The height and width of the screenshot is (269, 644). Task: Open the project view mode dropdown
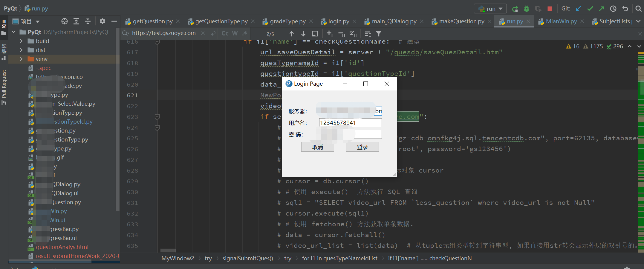pos(38,21)
